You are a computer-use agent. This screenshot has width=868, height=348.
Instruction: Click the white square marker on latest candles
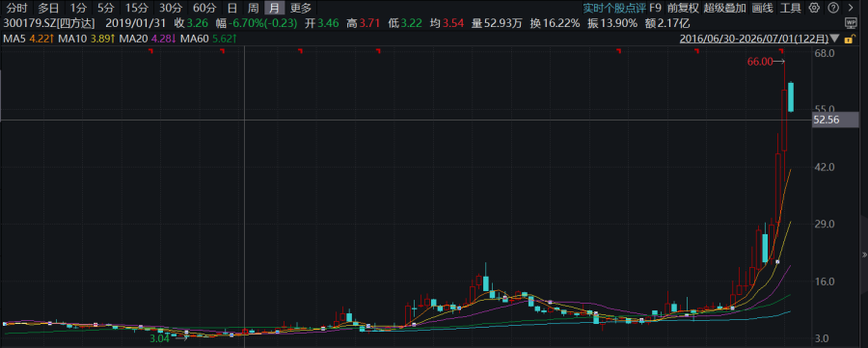(777, 261)
